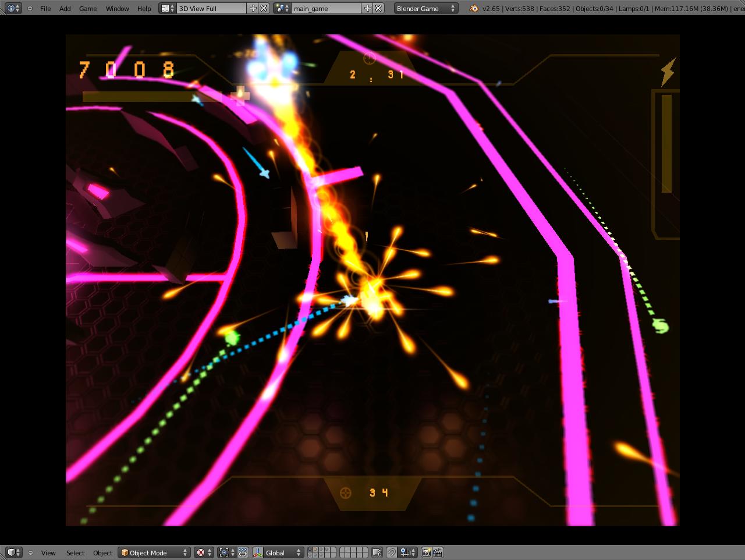
Task: Edit the main_game scene name field
Action: (327, 8)
